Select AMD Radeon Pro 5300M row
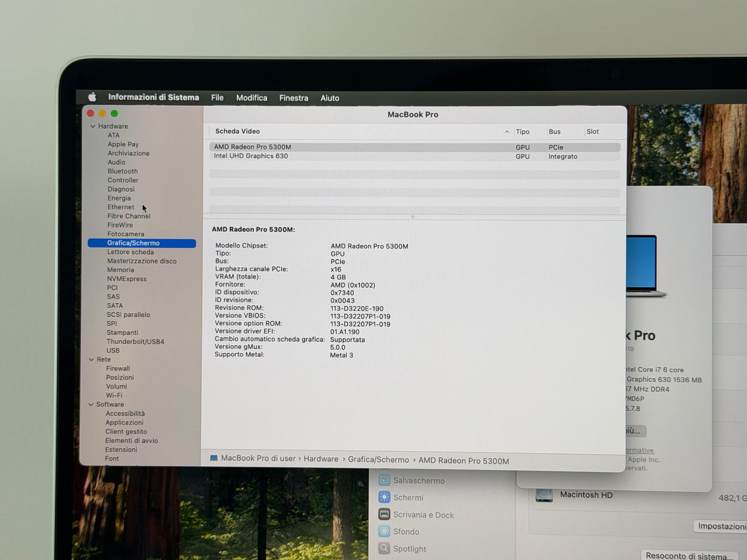747x560 pixels. (x=415, y=147)
